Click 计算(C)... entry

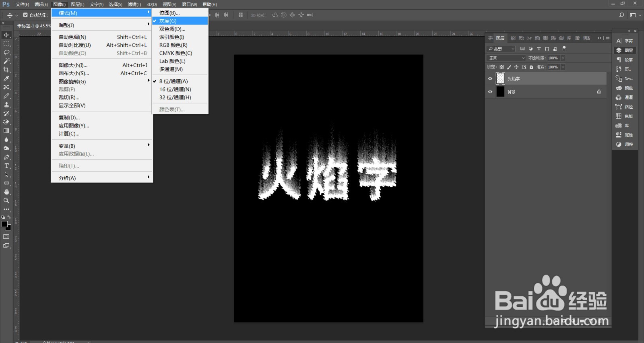coord(102,134)
